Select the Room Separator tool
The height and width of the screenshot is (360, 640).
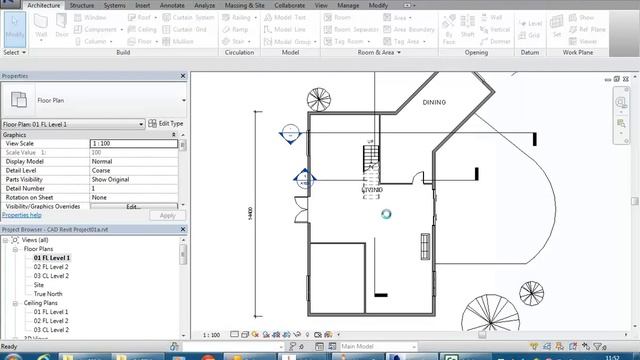[351, 29]
